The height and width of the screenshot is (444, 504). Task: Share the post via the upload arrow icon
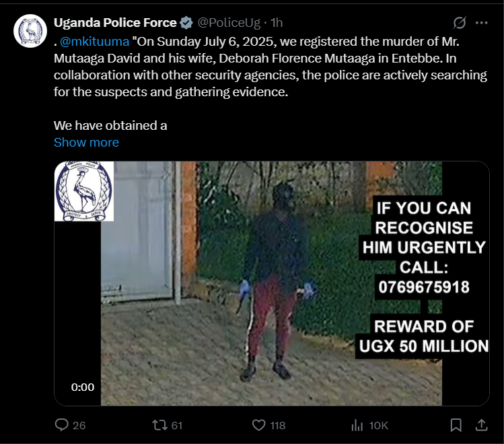(x=481, y=424)
